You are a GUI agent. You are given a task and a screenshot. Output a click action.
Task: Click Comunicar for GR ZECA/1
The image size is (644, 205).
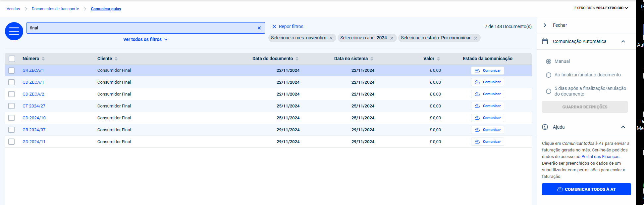click(x=488, y=70)
